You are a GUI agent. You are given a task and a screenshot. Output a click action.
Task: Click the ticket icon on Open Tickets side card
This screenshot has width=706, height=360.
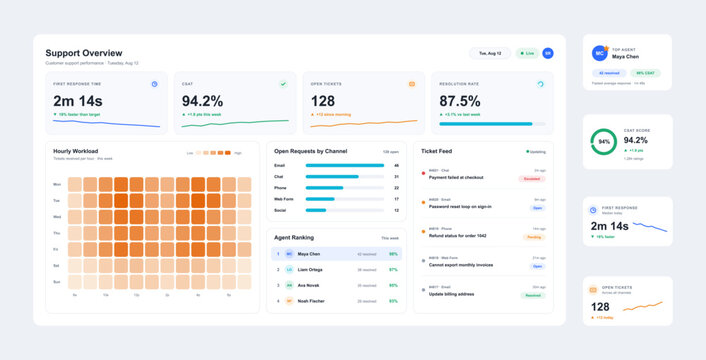click(x=593, y=290)
